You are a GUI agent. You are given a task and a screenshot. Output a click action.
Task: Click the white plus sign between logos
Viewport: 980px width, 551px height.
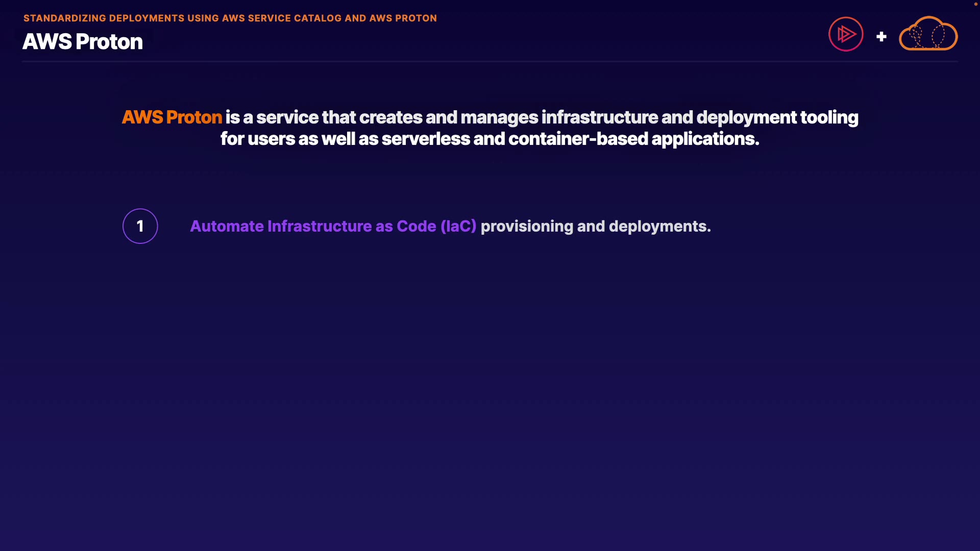pos(881,37)
